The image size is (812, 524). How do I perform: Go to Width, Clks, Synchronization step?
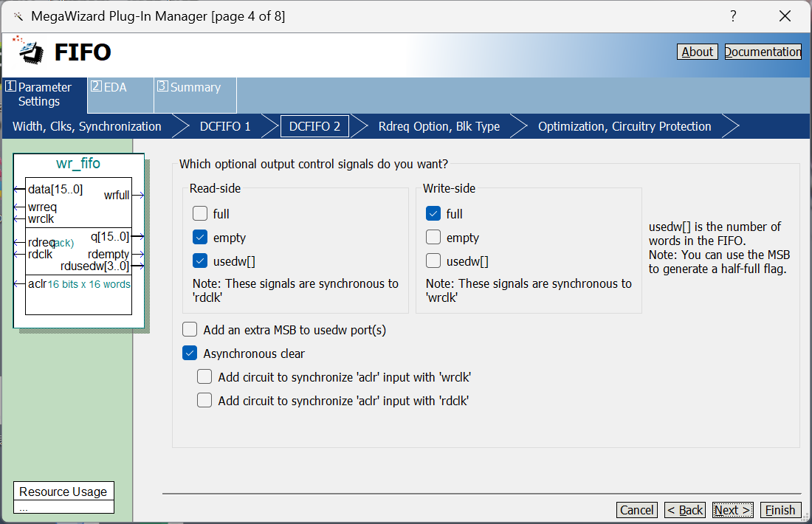tap(87, 126)
